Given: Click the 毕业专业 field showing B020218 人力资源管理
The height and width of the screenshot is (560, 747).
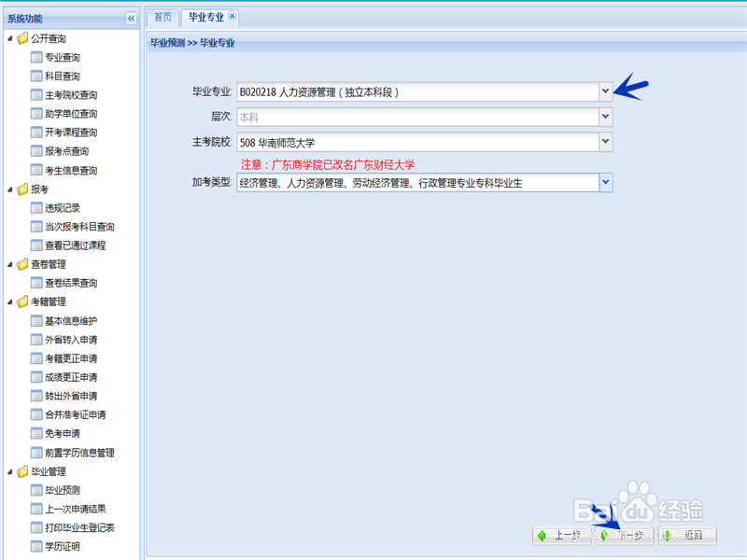Looking at the screenshot, I should pos(417,91).
